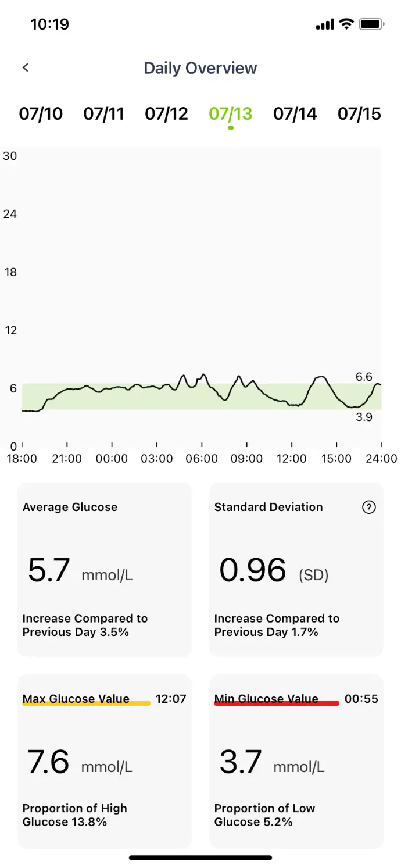This screenshot has height=868, width=401.
Task: Tap the back arrow icon
Action: [x=26, y=67]
